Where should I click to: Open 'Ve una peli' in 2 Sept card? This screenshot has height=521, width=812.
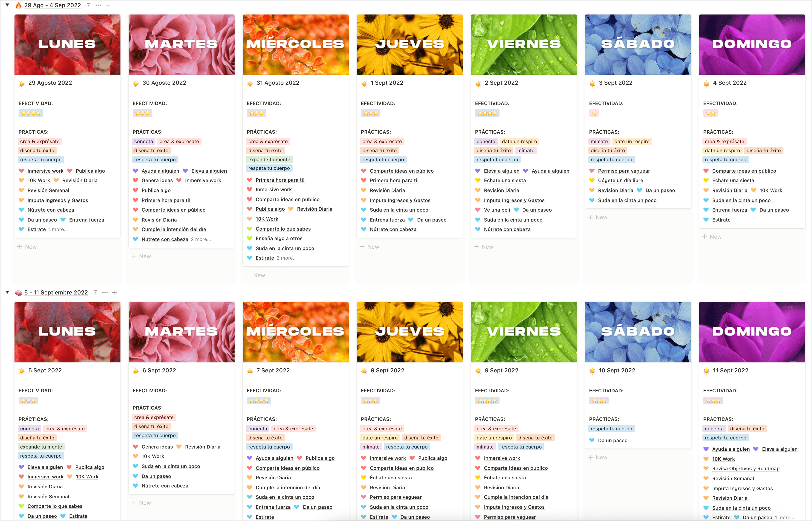click(497, 210)
